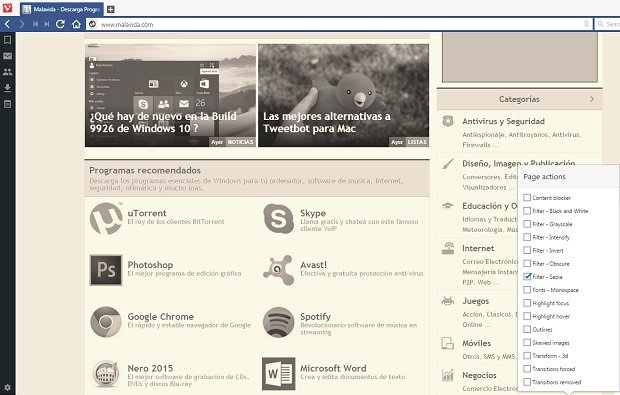Open settings gear at sidebar bottom
Image resolution: width=620 pixels, height=395 pixels.
pyautogui.click(x=8, y=387)
